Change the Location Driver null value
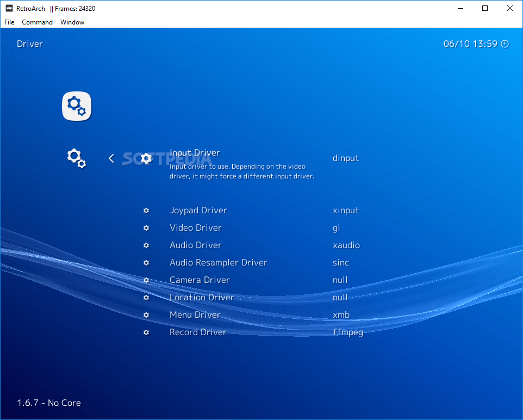 pos(340,297)
